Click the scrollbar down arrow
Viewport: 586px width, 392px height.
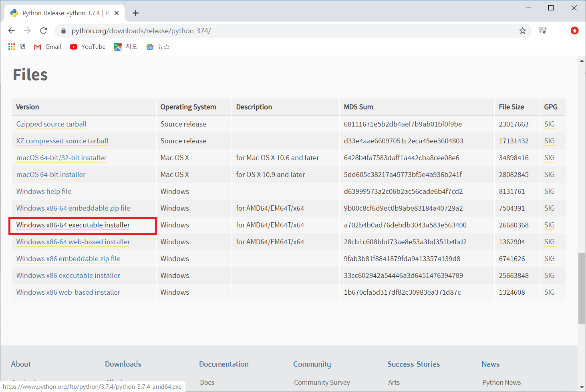tap(582, 388)
